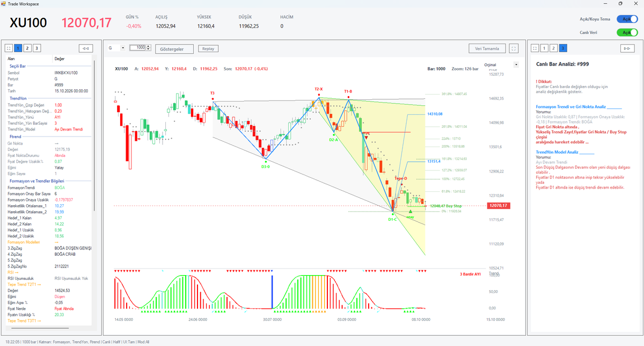Collapse the right panel with double-arrow button
The width and height of the screenshot is (644, 346).
(626, 48)
